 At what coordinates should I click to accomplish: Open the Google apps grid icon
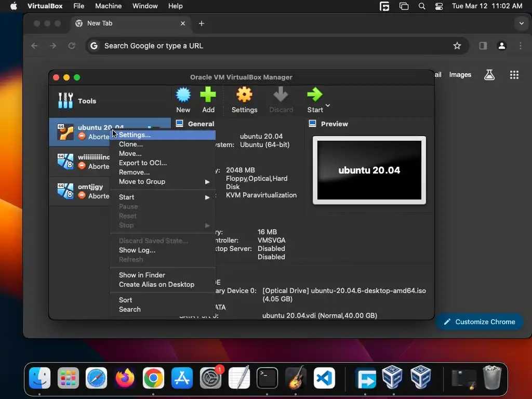pos(514,75)
